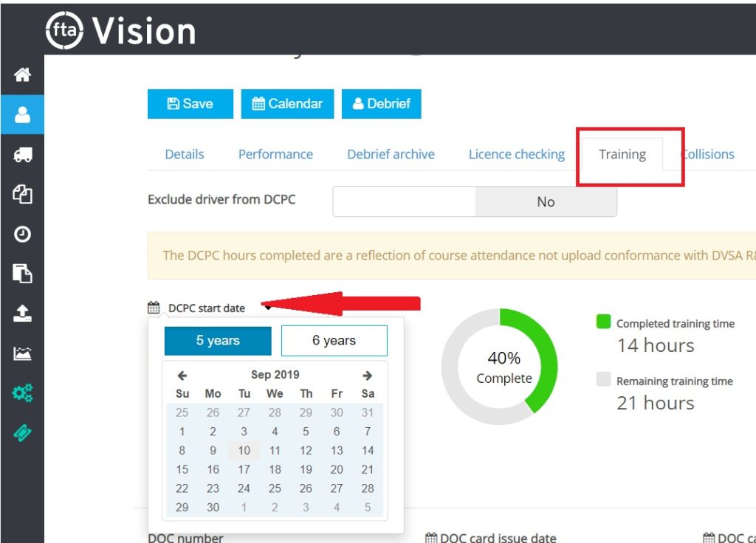
Task: Toggle Exclude driver from DCPC switch
Action: (x=475, y=201)
